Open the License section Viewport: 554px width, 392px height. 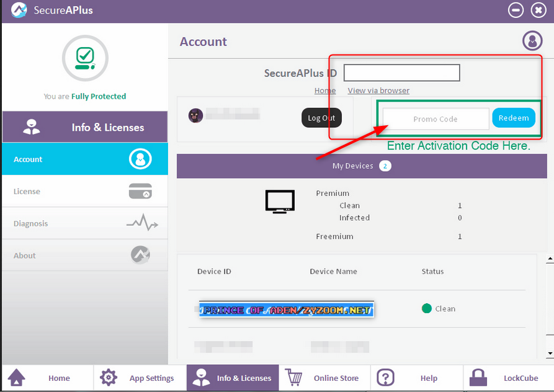pyautogui.click(x=85, y=191)
